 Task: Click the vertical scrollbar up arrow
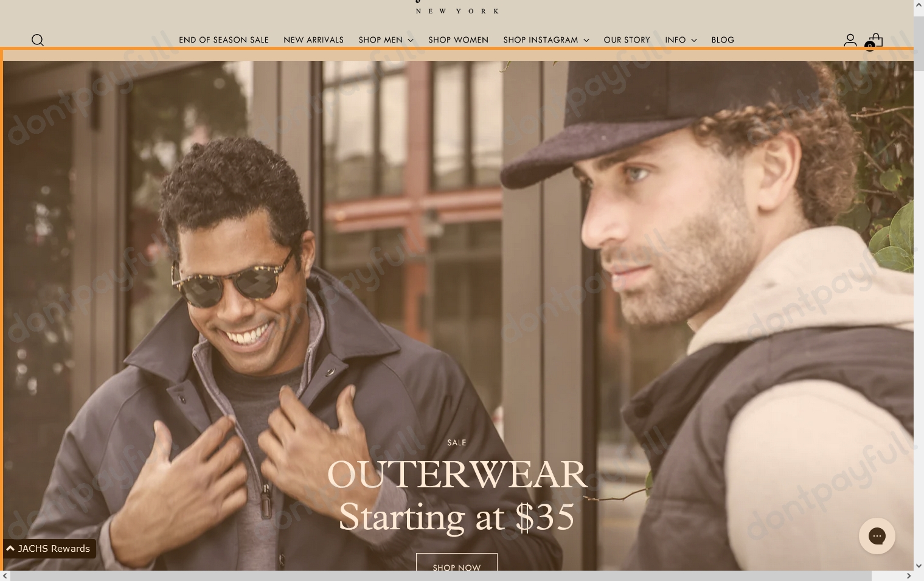click(919, 5)
